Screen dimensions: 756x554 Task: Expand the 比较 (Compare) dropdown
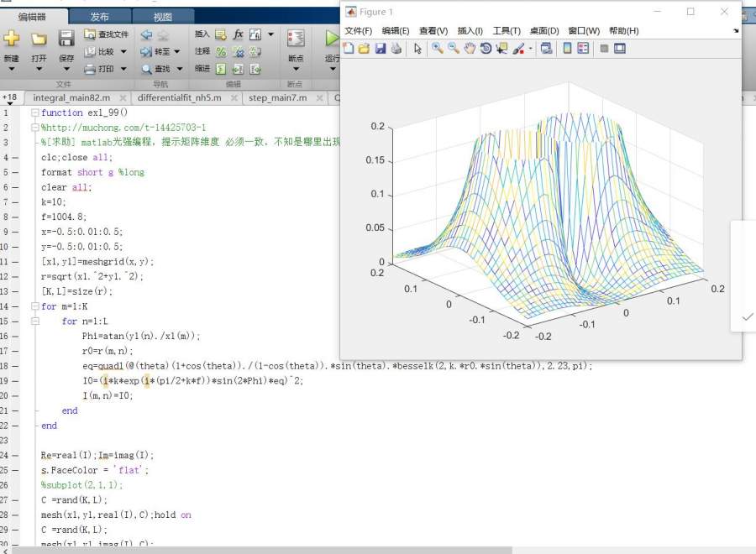pos(123,52)
